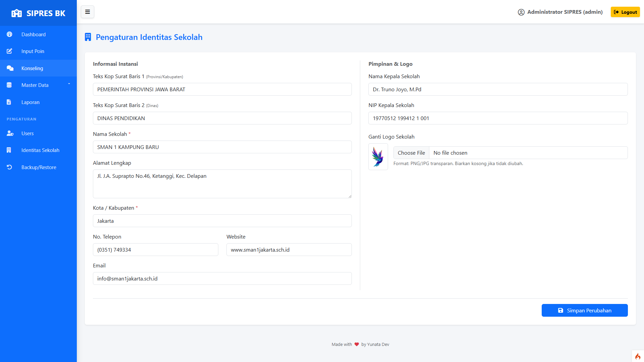Click the Users icon in the sidebar
This screenshot has height=362, width=644.
[10, 134]
